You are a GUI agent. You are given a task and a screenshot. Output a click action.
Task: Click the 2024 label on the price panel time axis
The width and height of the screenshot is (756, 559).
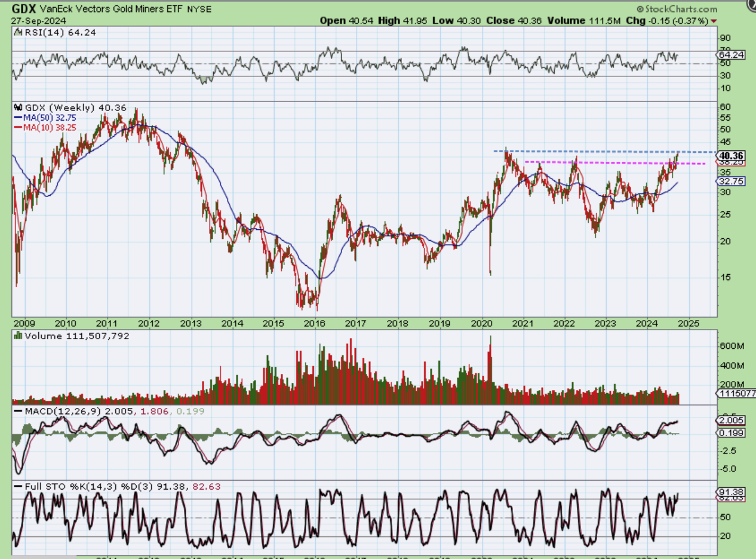click(647, 322)
